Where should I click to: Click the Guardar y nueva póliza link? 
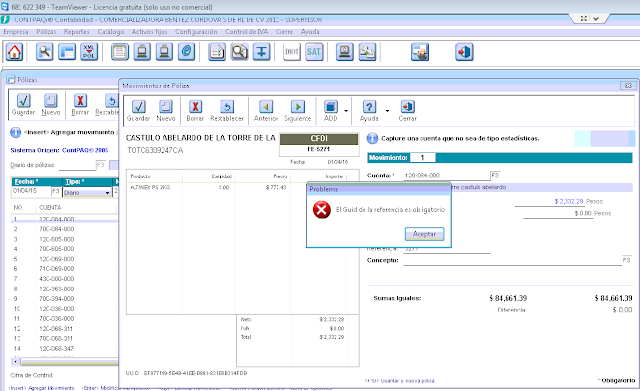(x=400, y=381)
